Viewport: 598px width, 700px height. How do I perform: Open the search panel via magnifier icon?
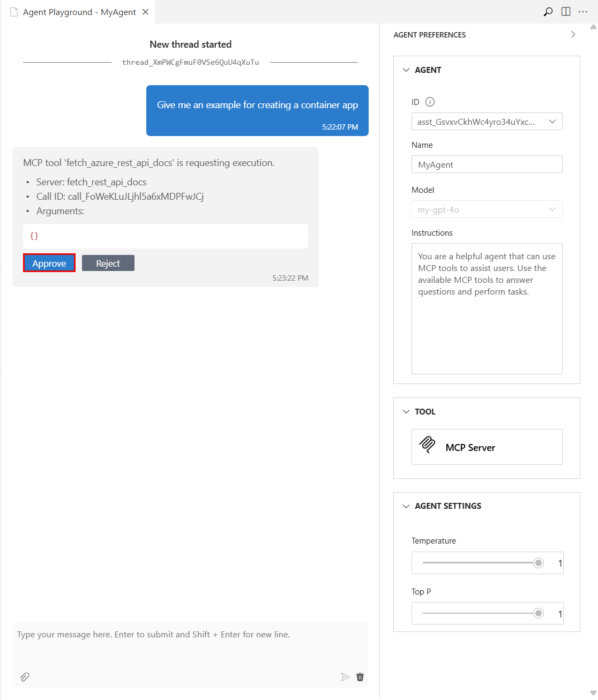548,11
